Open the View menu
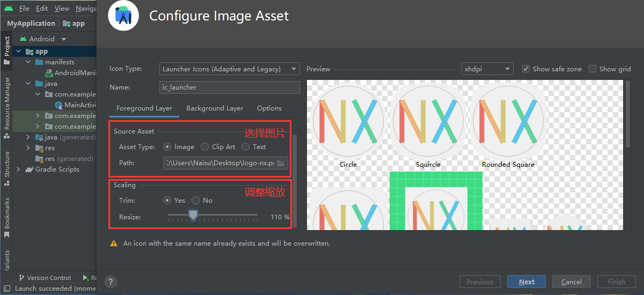644x295 pixels. click(62, 9)
